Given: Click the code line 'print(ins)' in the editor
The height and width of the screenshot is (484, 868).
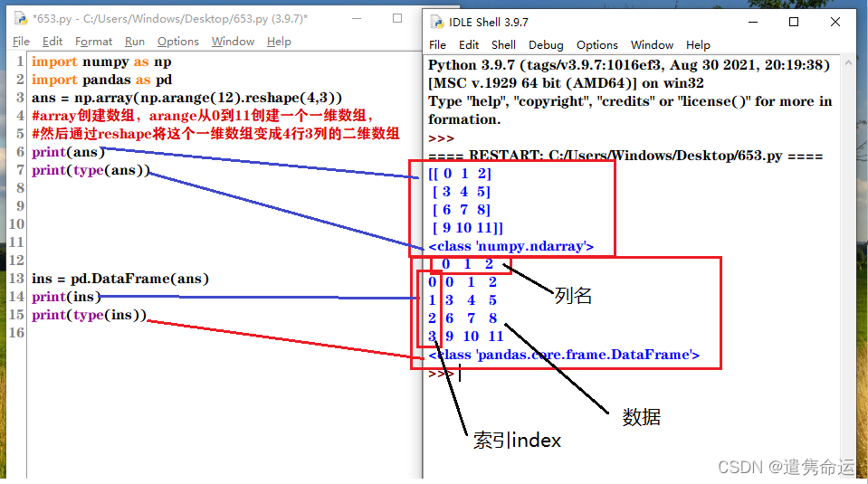Looking at the screenshot, I should pyautogui.click(x=66, y=297).
